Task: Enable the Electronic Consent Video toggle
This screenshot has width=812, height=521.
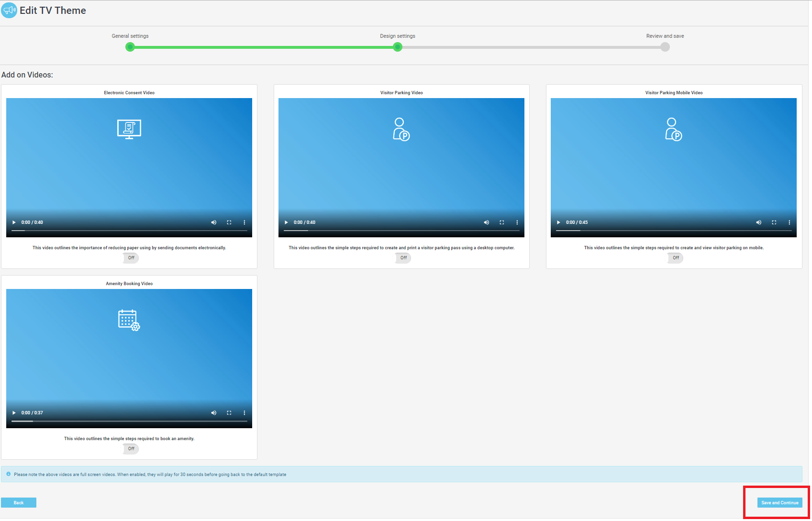Action: [x=131, y=258]
